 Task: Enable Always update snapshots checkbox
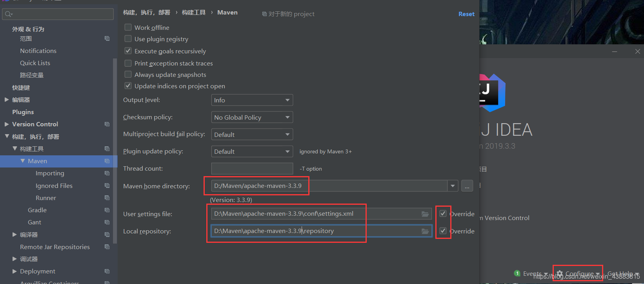tap(128, 75)
